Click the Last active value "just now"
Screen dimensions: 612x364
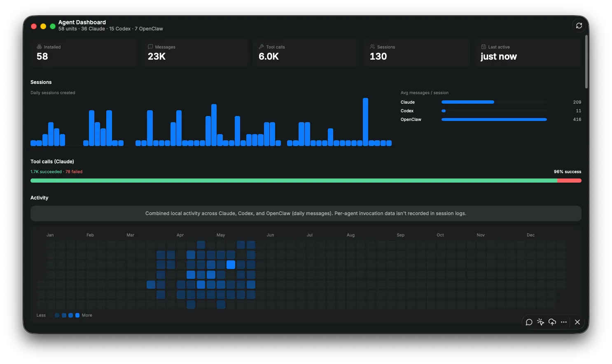498,57
